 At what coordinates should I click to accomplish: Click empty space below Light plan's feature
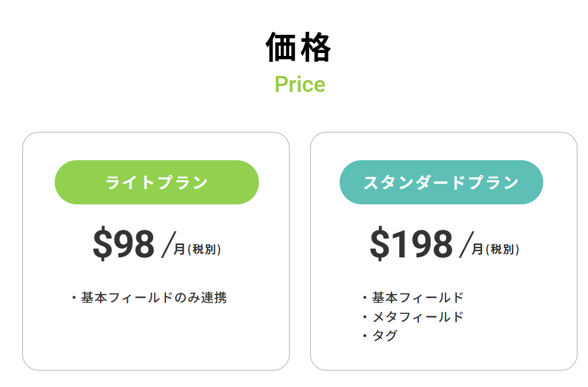(x=155, y=339)
